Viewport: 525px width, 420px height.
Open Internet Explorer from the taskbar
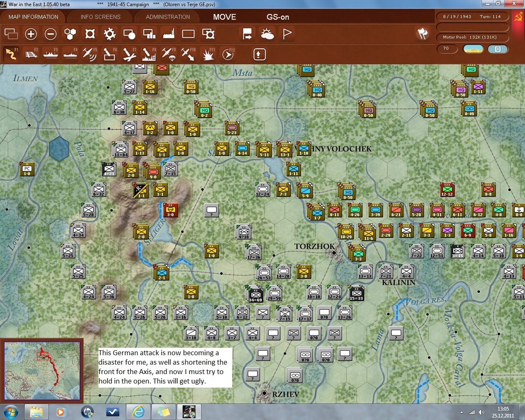click(x=138, y=411)
